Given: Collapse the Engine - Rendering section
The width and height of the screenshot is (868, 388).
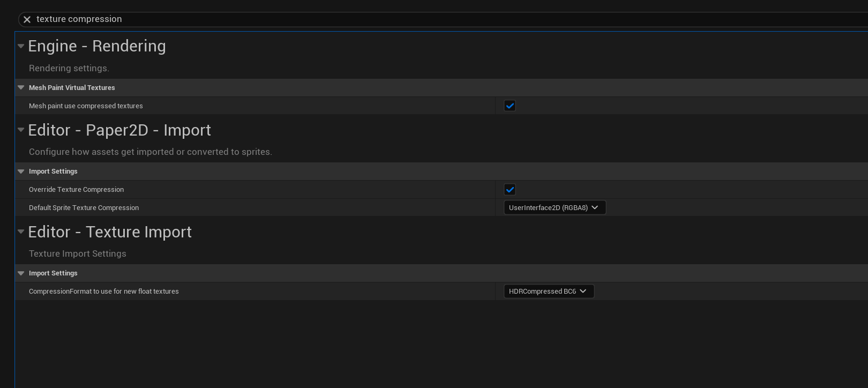Looking at the screenshot, I should click(x=21, y=46).
